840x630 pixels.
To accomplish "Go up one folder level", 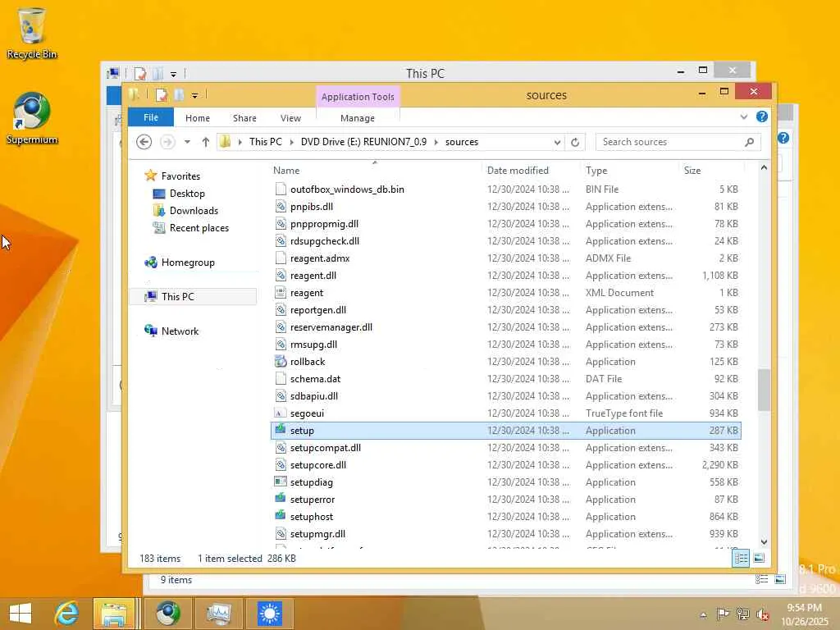I will click(x=206, y=142).
